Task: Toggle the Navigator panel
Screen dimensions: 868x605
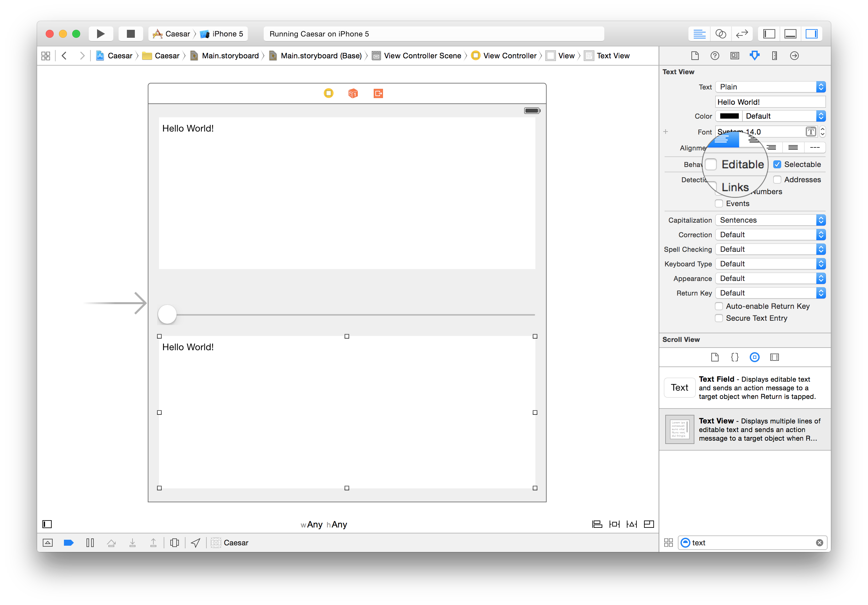Action: pos(769,34)
